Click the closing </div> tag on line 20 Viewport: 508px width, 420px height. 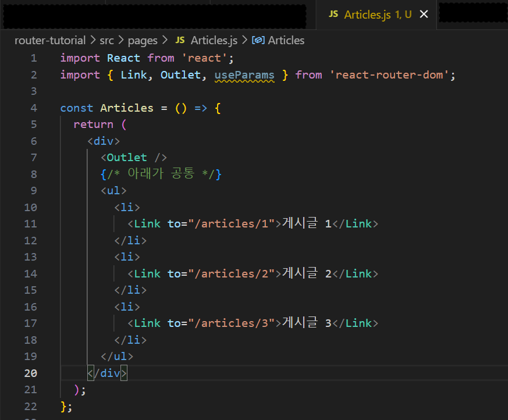(x=107, y=373)
